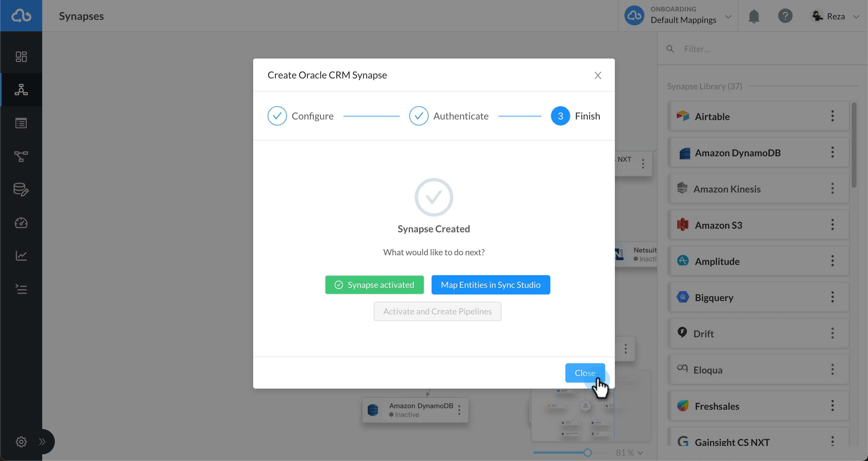Select Airtable in the Synapse Library
The width and height of the screenshot is (868, 461).
(x=758, y=116)
